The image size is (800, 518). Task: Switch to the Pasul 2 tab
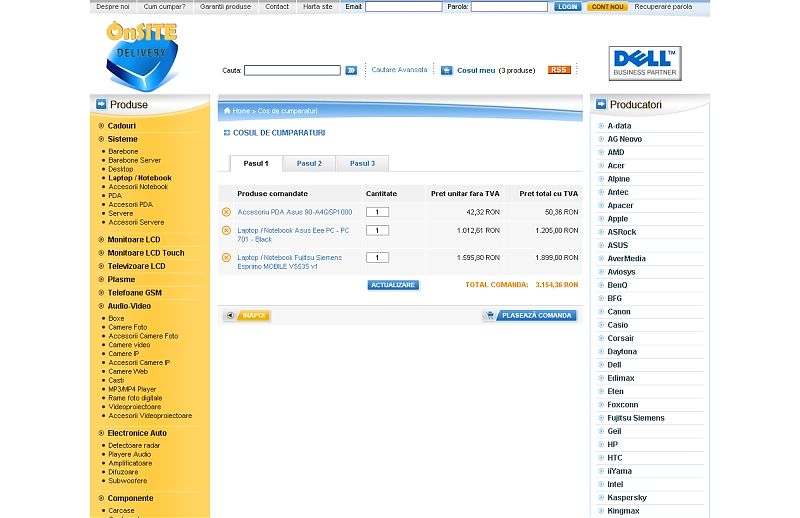click(x=309, y=163)
